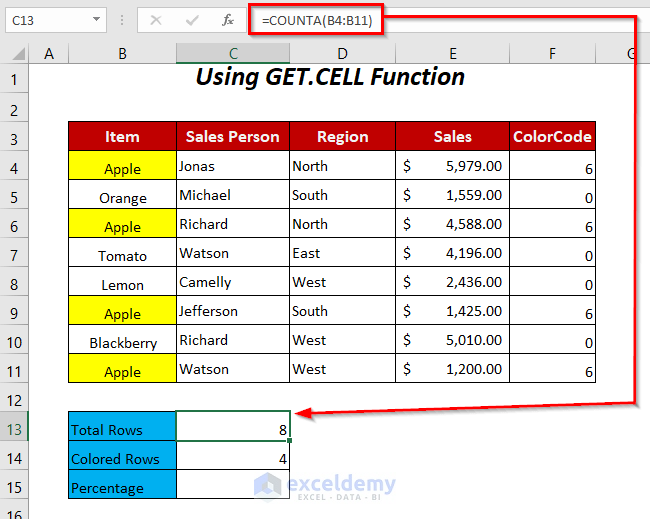The height and width of the screenshot is (519, 650).
Task: Click the empty Percentage value cell C15
Action: [233, 484]
